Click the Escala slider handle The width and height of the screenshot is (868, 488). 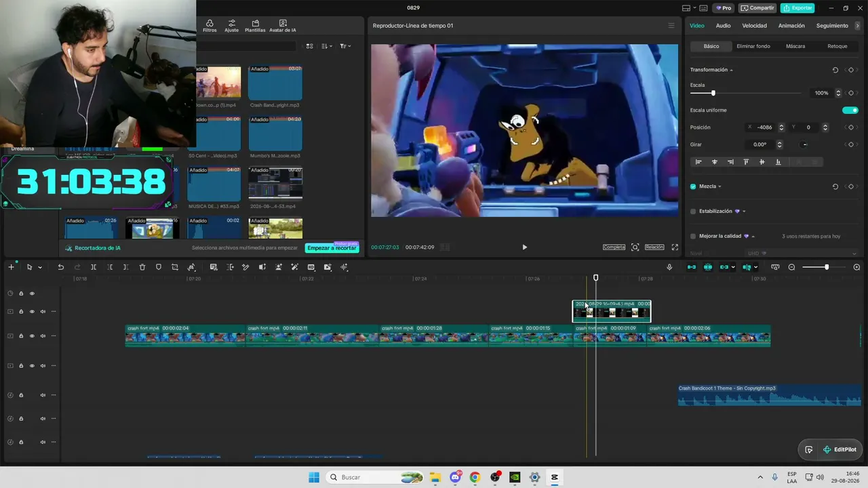[x=713, y=93]
